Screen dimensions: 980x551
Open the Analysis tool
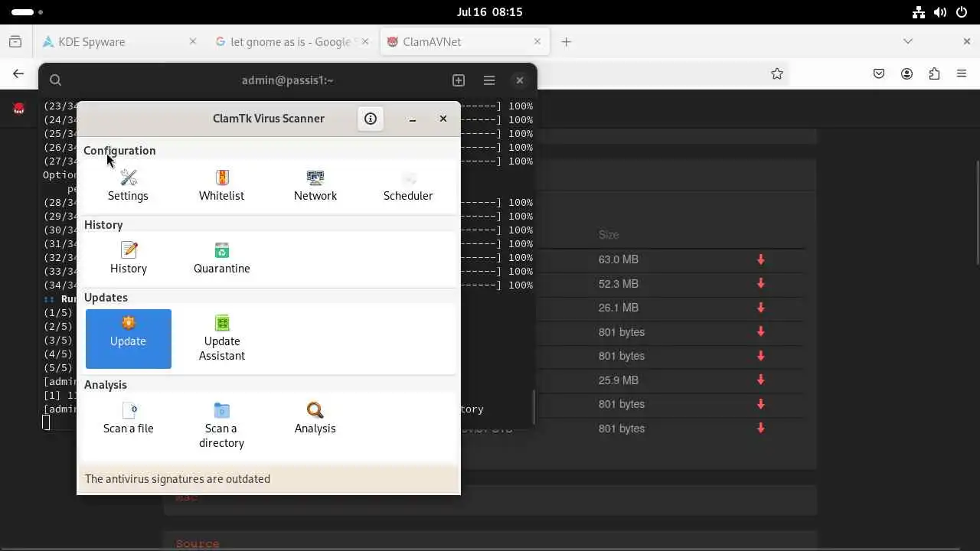click(315, 419)
